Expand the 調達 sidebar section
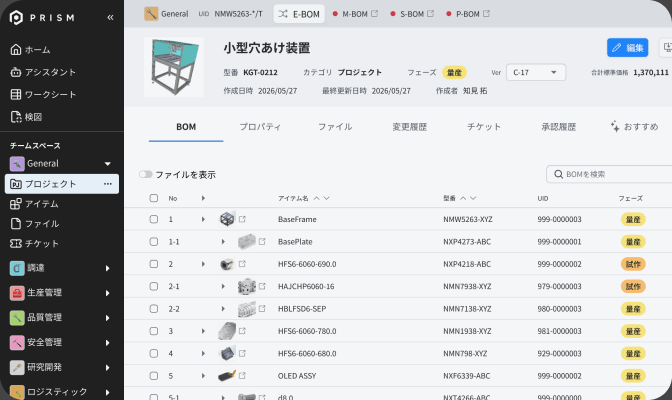 click(x=108, y=268)
